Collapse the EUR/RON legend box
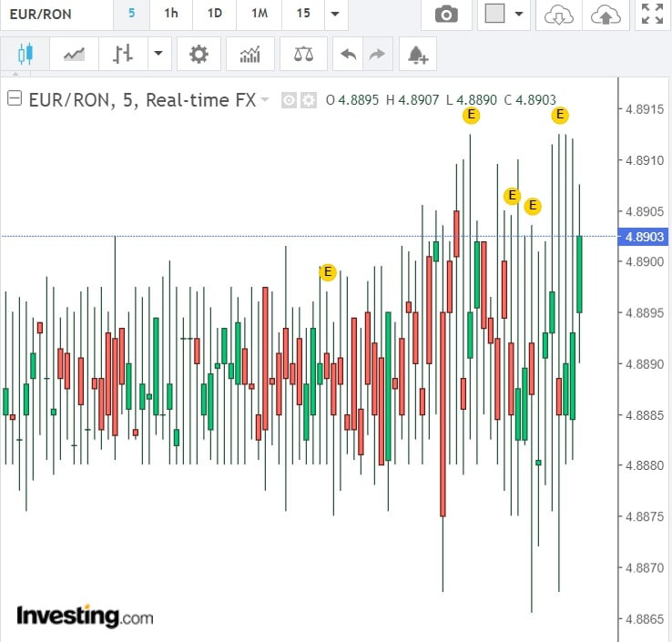672x642 pixels. pyautogui.click(x=15, y=99)
